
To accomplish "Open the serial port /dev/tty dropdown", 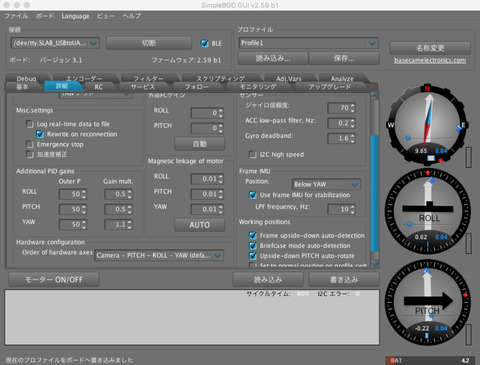I will coord(55,43).
